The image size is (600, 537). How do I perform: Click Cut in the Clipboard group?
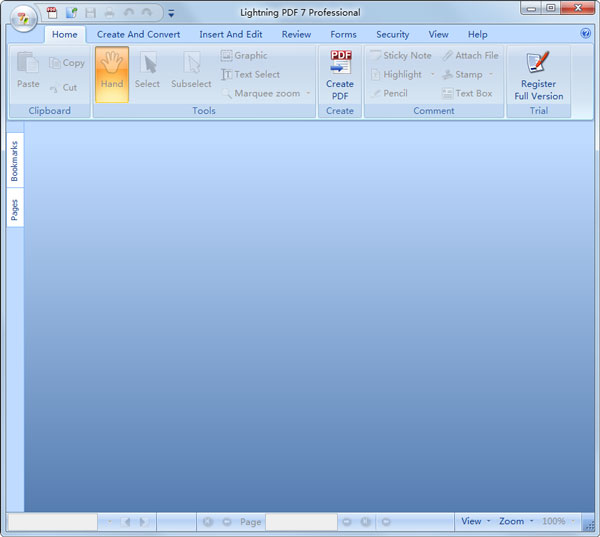(x=64, y=88)
